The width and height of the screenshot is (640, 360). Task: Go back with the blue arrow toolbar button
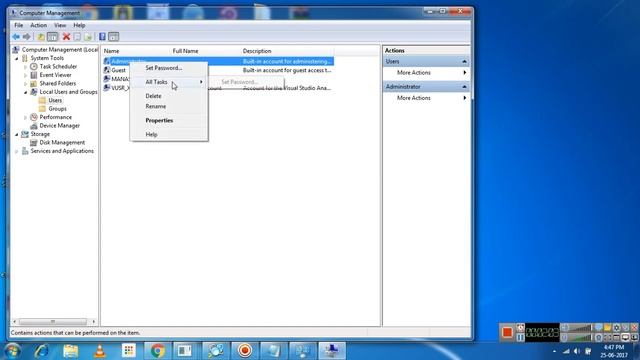click(16, 37)
